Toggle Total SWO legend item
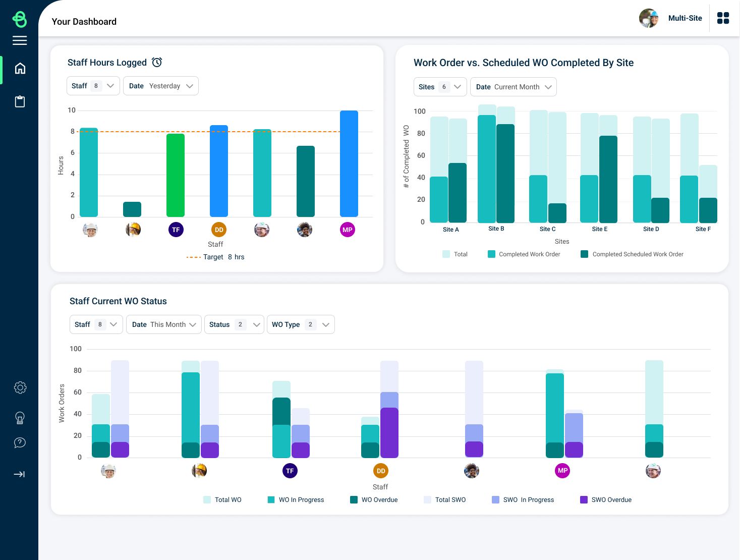 coord(445,499)
